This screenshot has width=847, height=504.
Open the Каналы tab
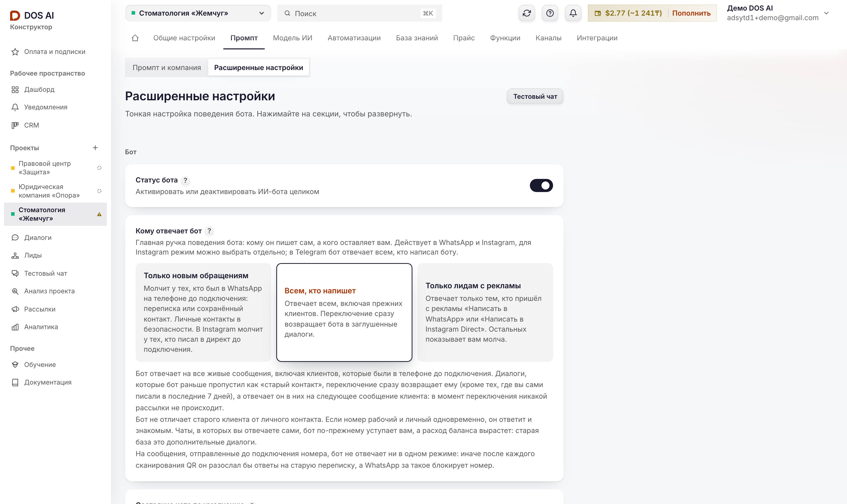(548, 38)
